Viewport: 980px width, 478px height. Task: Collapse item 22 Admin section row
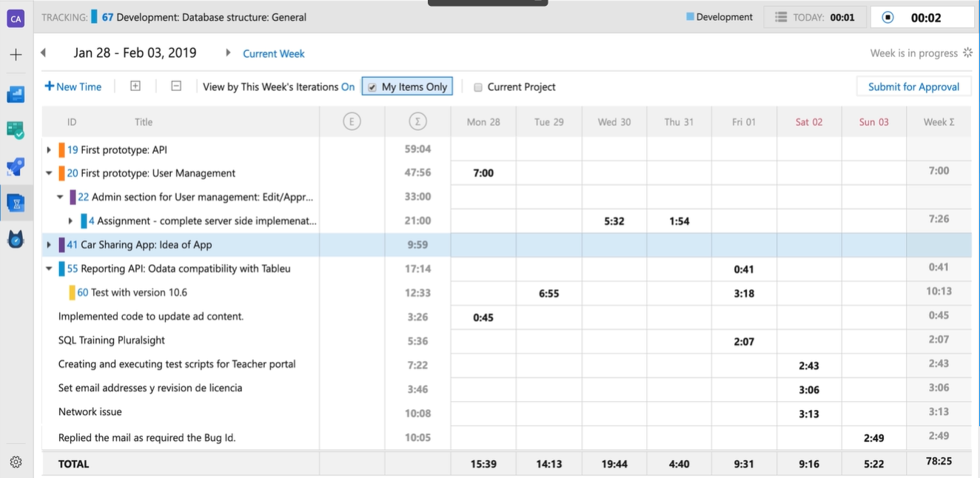61,198
